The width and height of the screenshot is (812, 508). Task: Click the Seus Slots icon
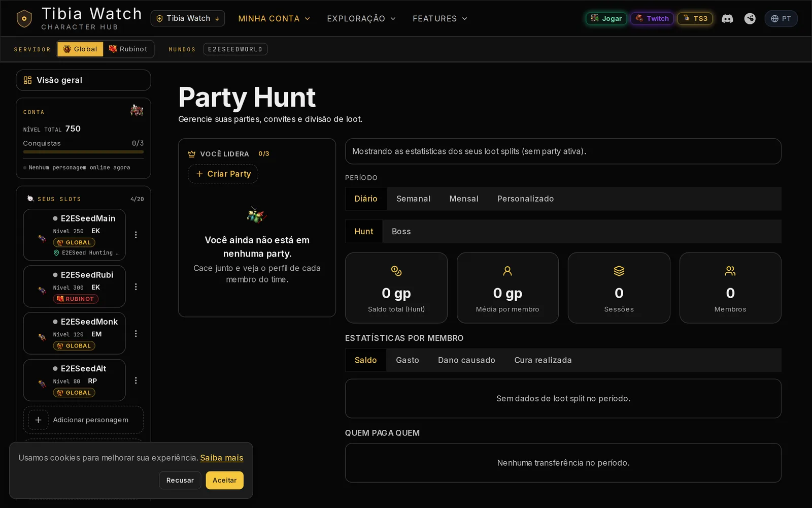pos(30,199)
